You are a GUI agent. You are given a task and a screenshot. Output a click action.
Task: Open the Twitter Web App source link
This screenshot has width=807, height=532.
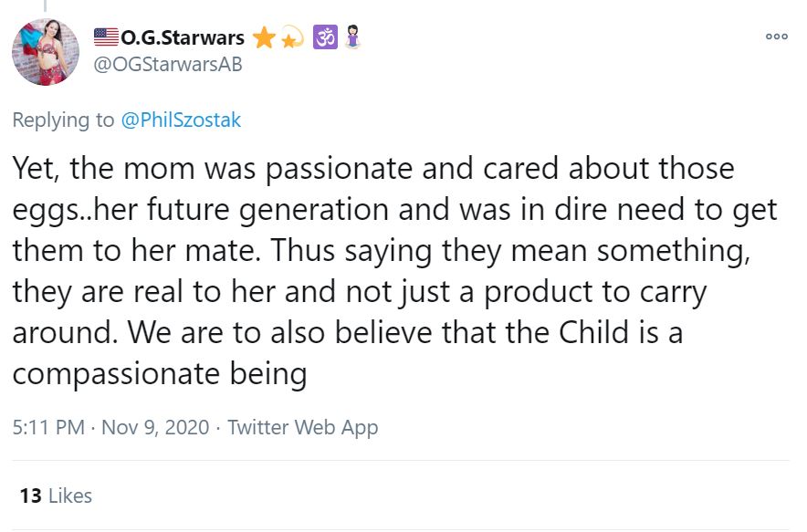click(x=302, y=426)
